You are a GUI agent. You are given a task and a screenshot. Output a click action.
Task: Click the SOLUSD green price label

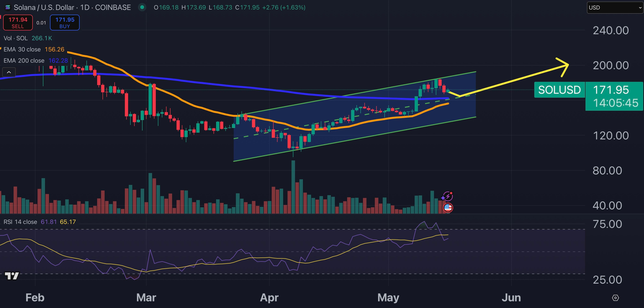559,90
